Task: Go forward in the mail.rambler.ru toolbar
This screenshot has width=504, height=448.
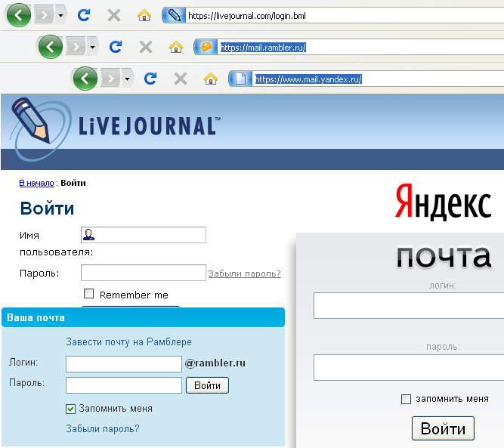Action: (x=76, y=47)
